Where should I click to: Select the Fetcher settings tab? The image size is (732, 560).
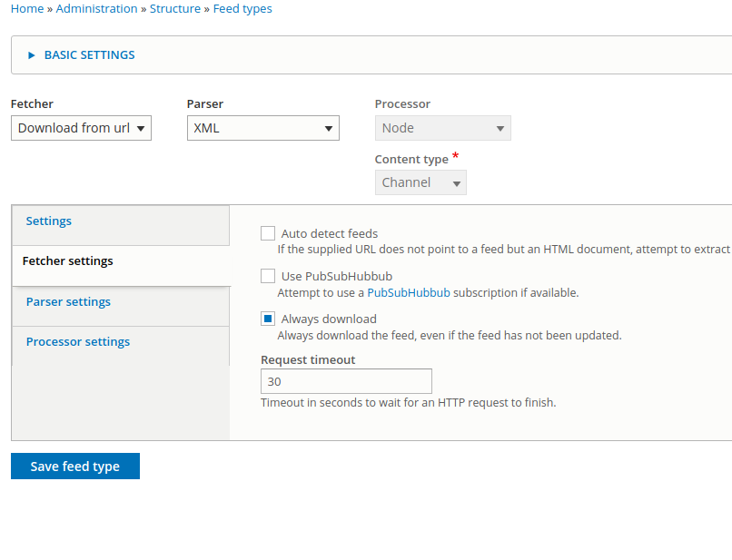point(68,261)
